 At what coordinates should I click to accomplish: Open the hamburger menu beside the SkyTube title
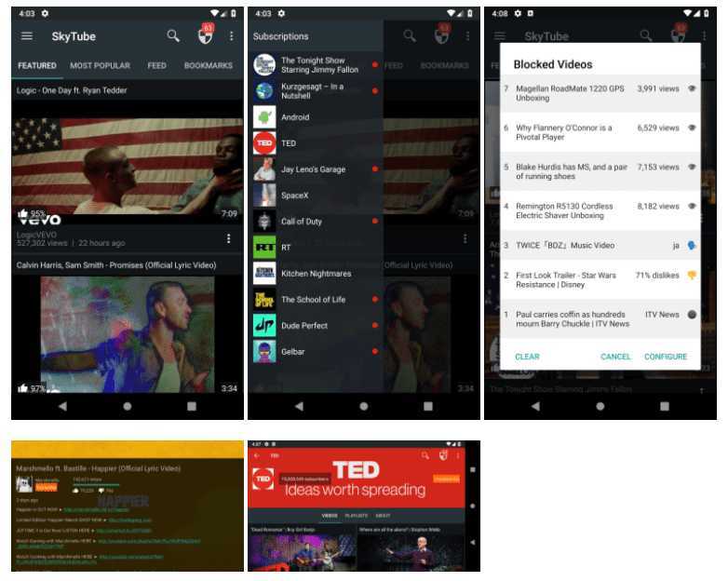(27, 36)
